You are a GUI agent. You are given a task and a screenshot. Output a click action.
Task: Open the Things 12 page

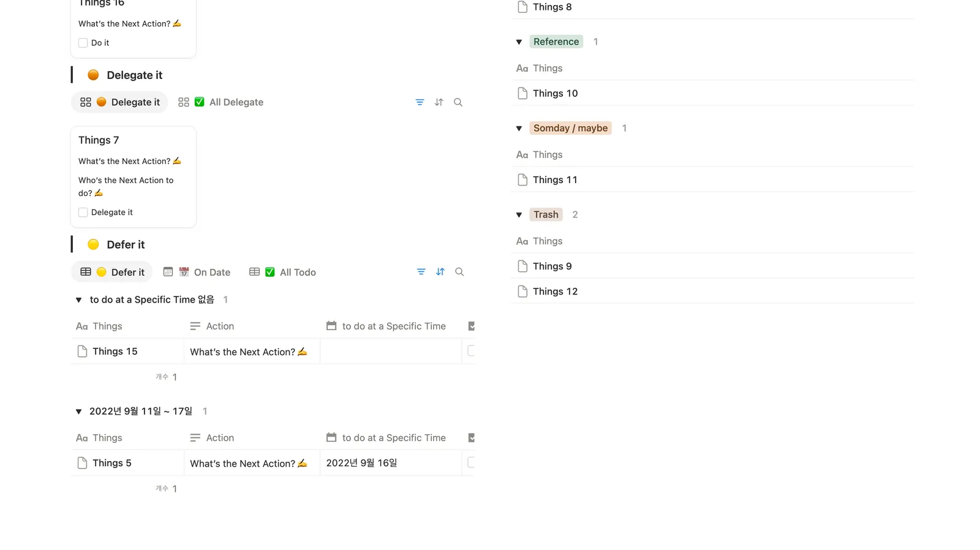(555, 292)
